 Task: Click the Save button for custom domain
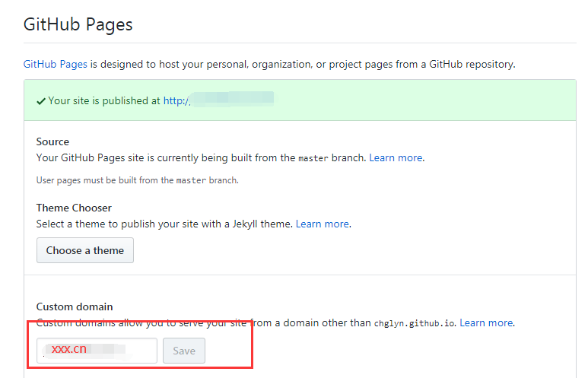pyautogui.click(x=184, y=351)
